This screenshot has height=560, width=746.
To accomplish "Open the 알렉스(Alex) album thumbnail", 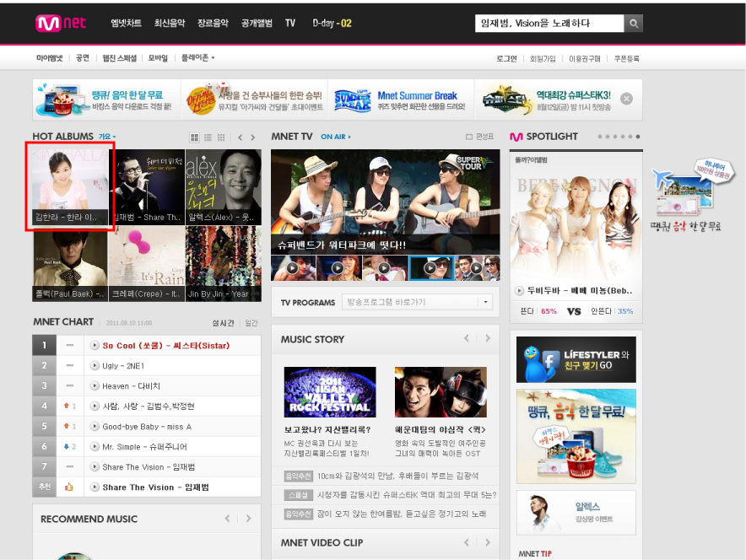I will click(224, 187).
